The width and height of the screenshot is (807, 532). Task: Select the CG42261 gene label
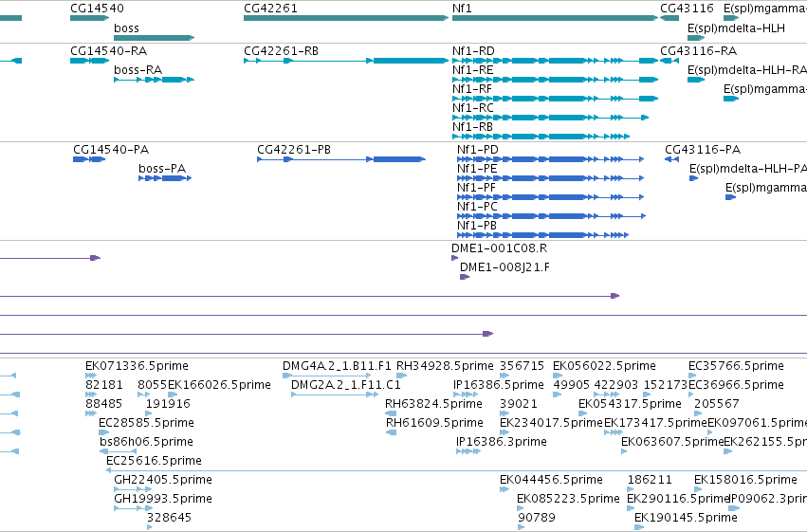click(270, 9)
